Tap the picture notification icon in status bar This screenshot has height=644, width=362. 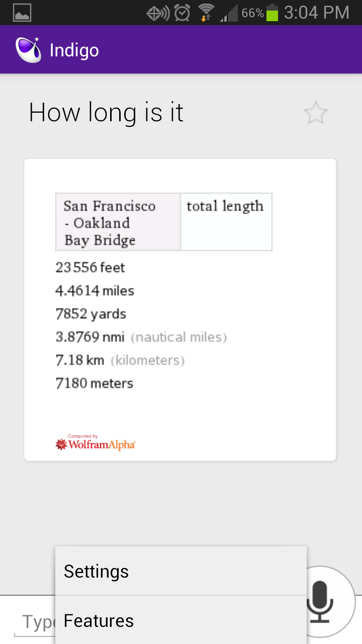tap(22, 13)
